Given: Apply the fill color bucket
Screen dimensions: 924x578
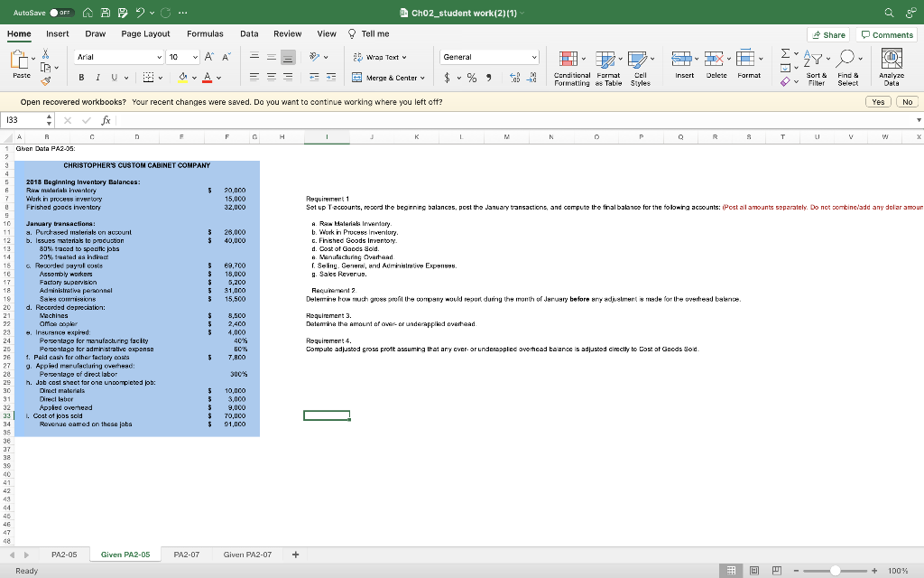Looking at the screenshot, I should 182,78.
